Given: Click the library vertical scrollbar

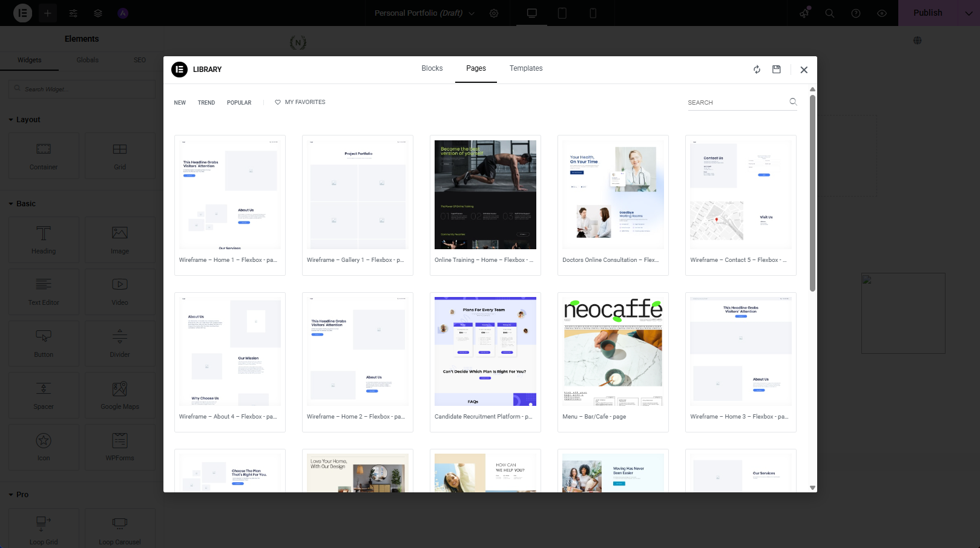Looking at the screenshot, I should [x=812, y=194].
